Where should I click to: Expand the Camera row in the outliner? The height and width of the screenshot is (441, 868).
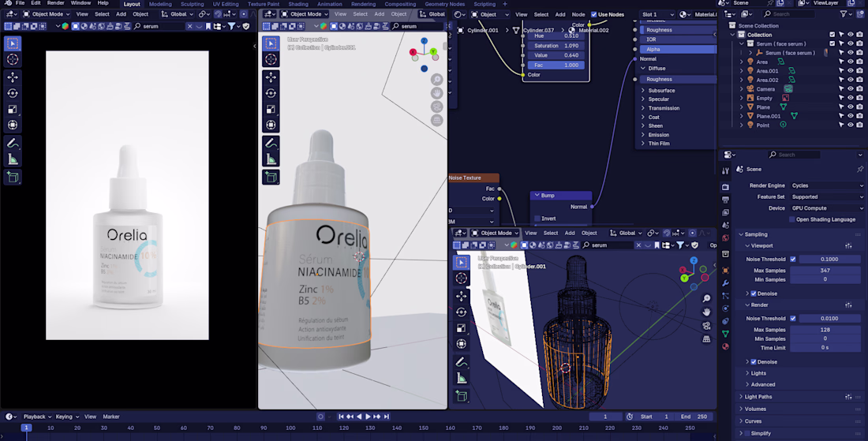click(x=742, y=89)
